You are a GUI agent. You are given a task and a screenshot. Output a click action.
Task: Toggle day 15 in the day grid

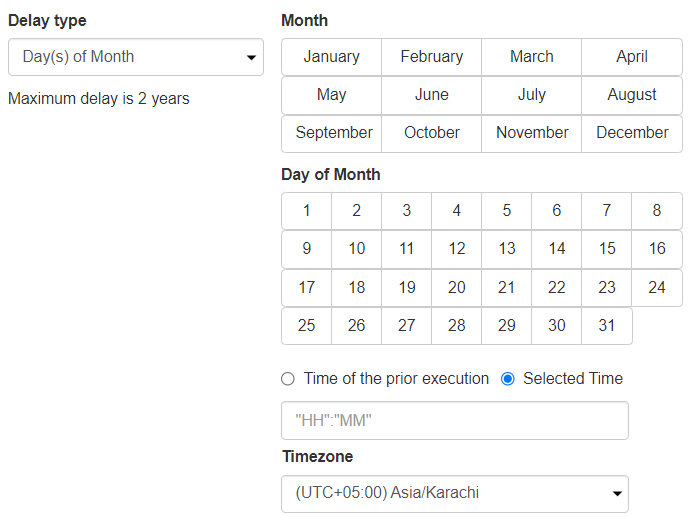click(x=607, y=249)
